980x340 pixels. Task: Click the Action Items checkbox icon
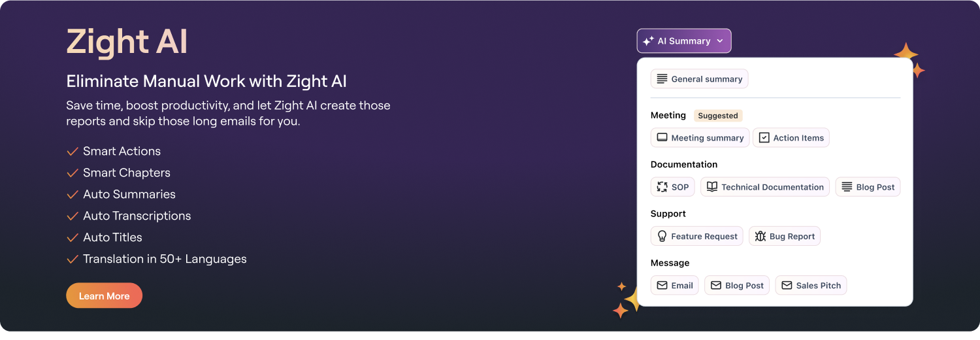764,138
